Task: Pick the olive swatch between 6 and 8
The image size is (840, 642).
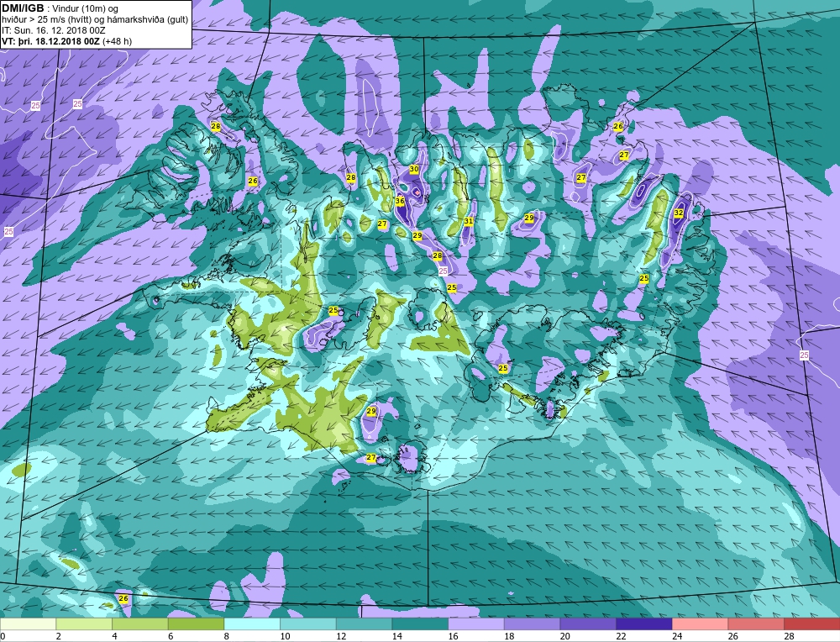Action: point(196,624)
